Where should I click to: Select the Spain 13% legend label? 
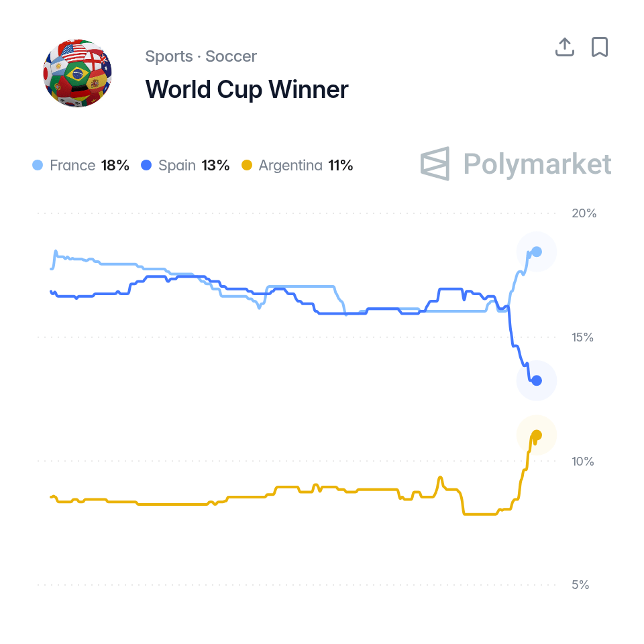(194, 165)
